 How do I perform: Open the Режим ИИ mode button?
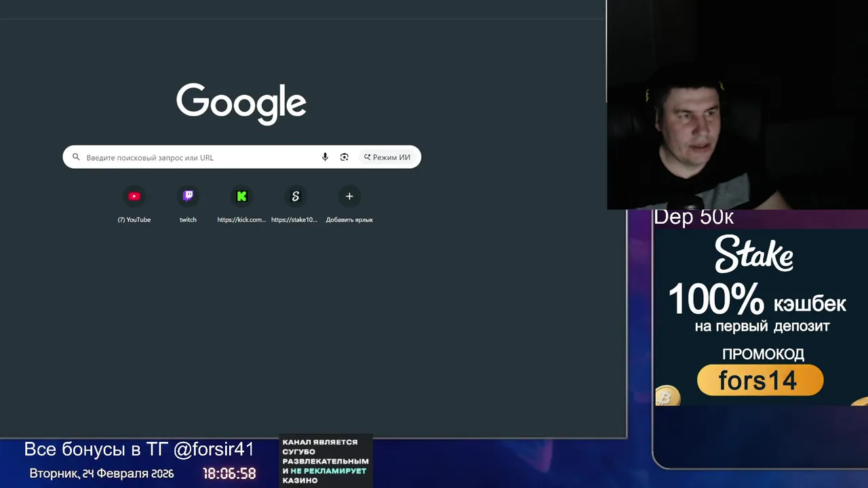pos(387,157)
